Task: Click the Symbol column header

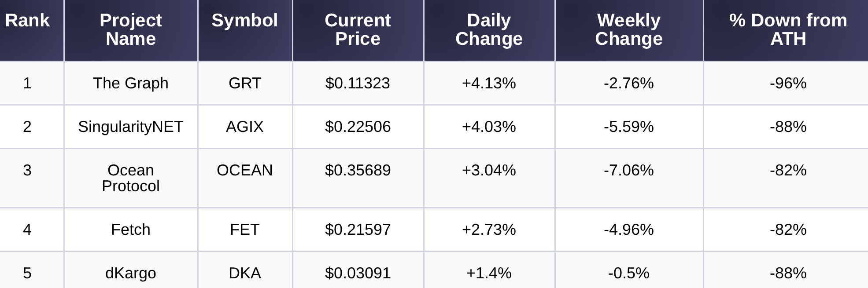Action: point(245,21)
